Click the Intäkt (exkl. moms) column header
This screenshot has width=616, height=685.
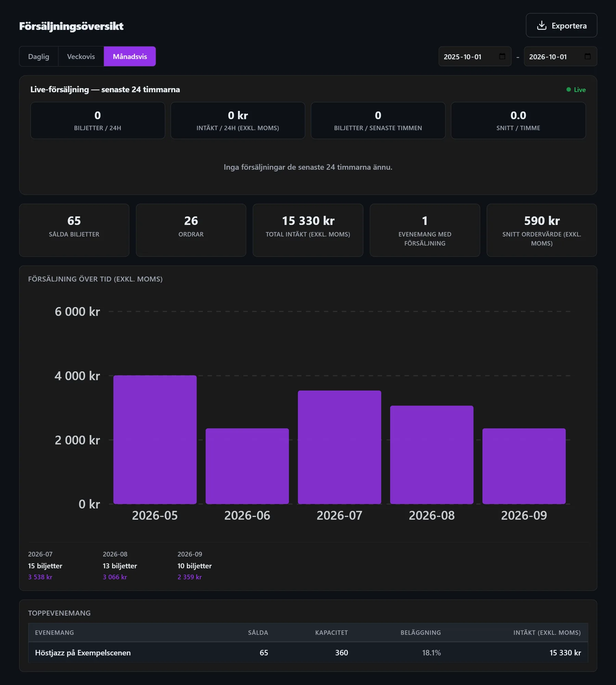[x=547, y=633]
